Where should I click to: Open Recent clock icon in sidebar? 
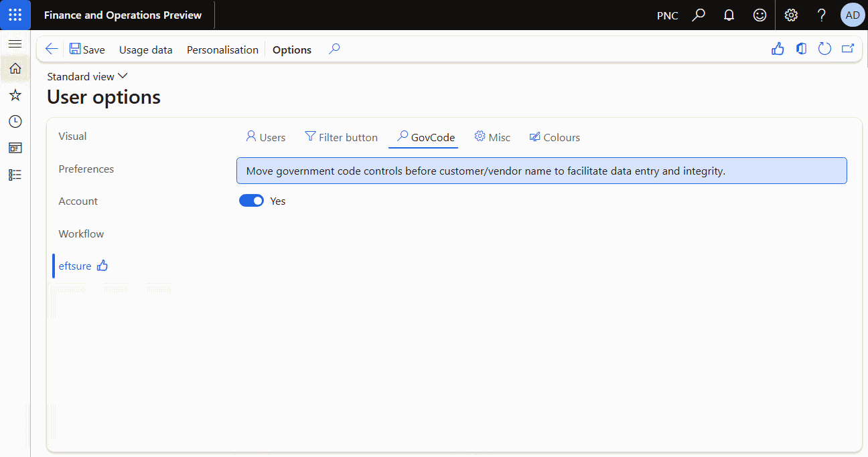(15, 121)
